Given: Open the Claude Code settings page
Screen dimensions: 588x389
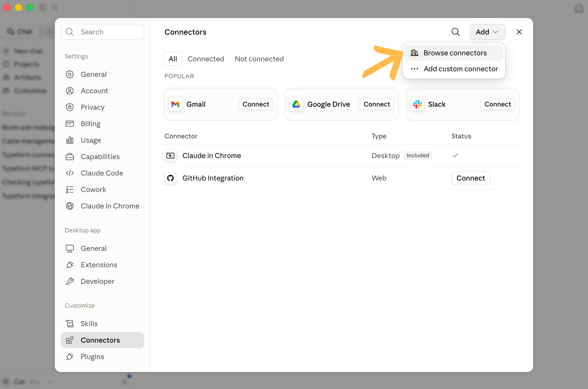Looking at the screenshot, I should coord(102,173).
